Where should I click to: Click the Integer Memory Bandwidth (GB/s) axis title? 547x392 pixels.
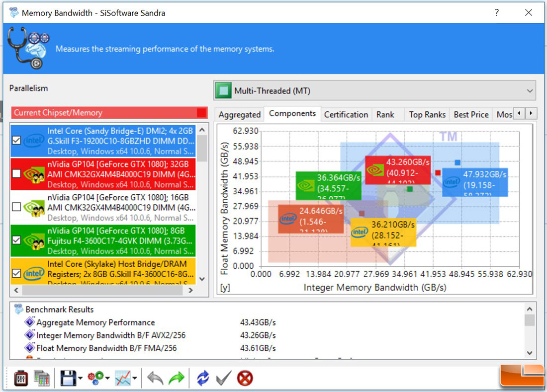375,288
